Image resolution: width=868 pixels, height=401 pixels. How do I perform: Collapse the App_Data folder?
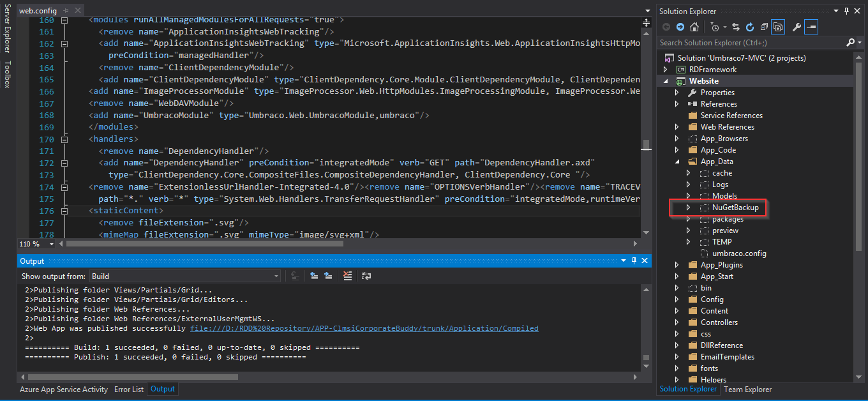(x=677, y=162)
